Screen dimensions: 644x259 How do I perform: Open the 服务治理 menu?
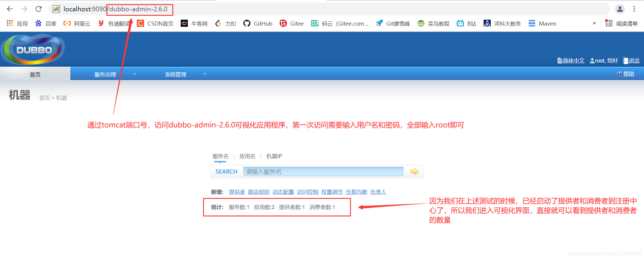point(105,74)
